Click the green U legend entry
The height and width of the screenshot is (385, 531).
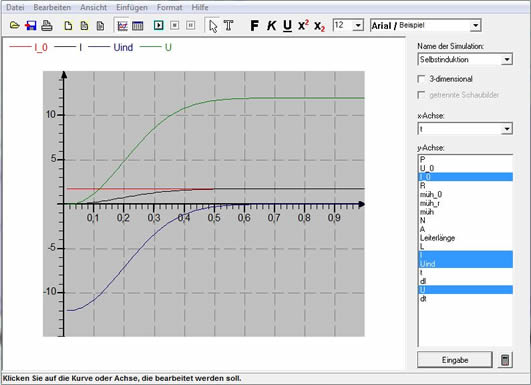tap(156, 47)
